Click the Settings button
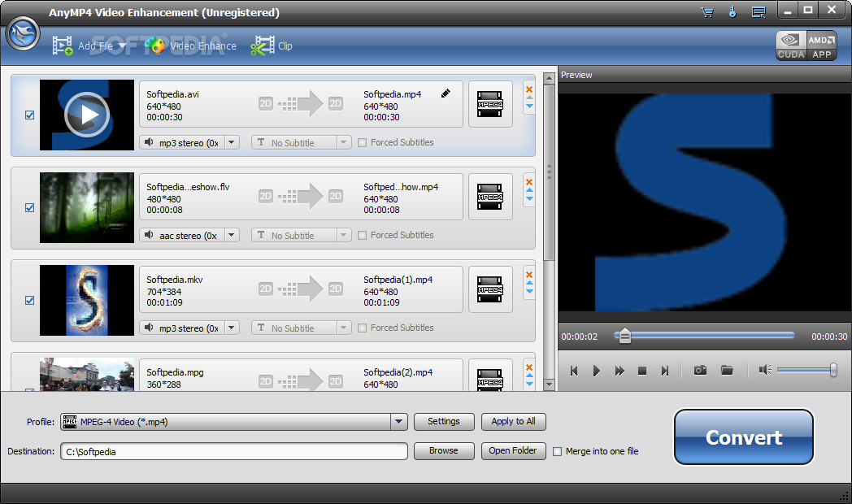Image resolution: width=852 pixels, height=504 pixels. click(x=444, y=421)
